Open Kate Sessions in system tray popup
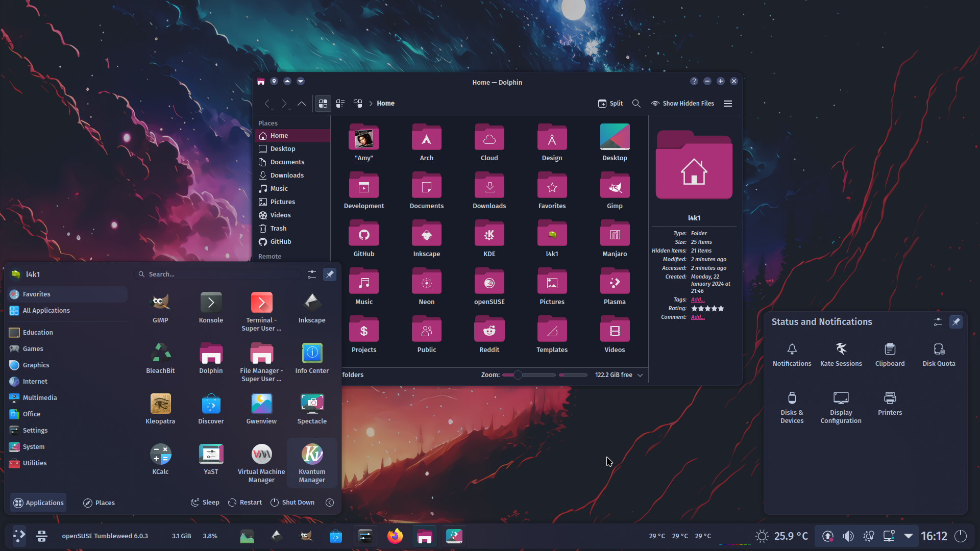The image size is (980, 551). (x=841, y=355)
